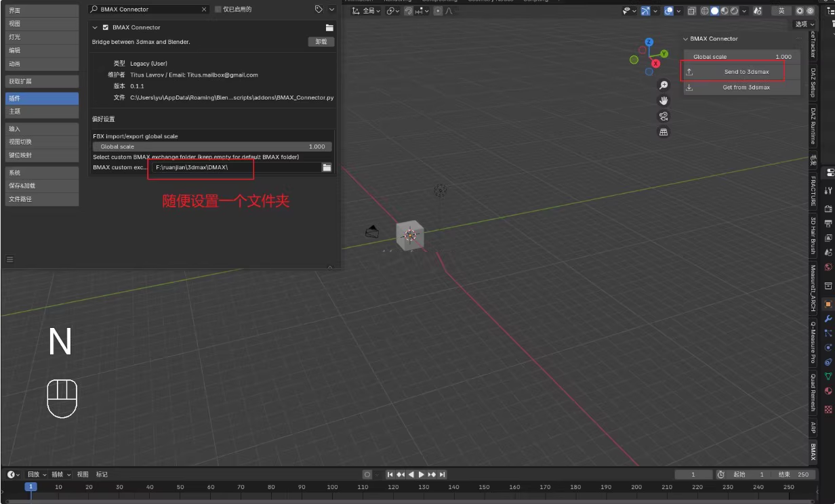Toggle the 'Enabled only' checkbox
This screenshot has width=835, height=504.
coord(218,9)
